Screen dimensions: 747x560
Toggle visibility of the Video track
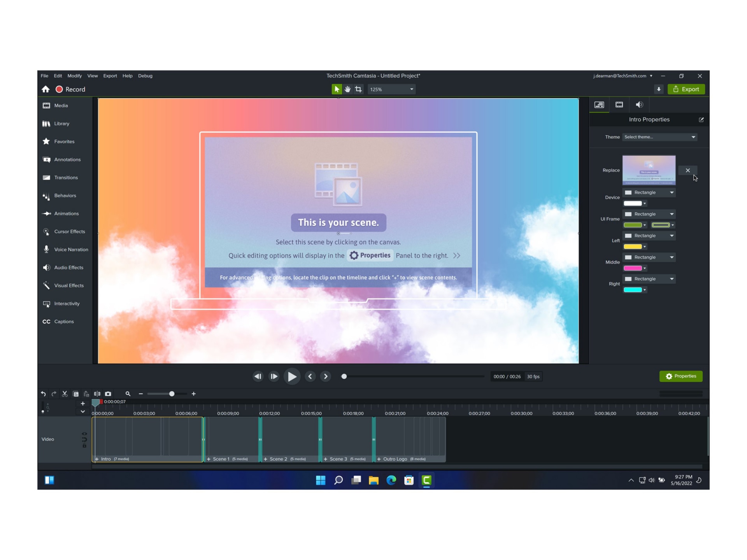[84, 434]
